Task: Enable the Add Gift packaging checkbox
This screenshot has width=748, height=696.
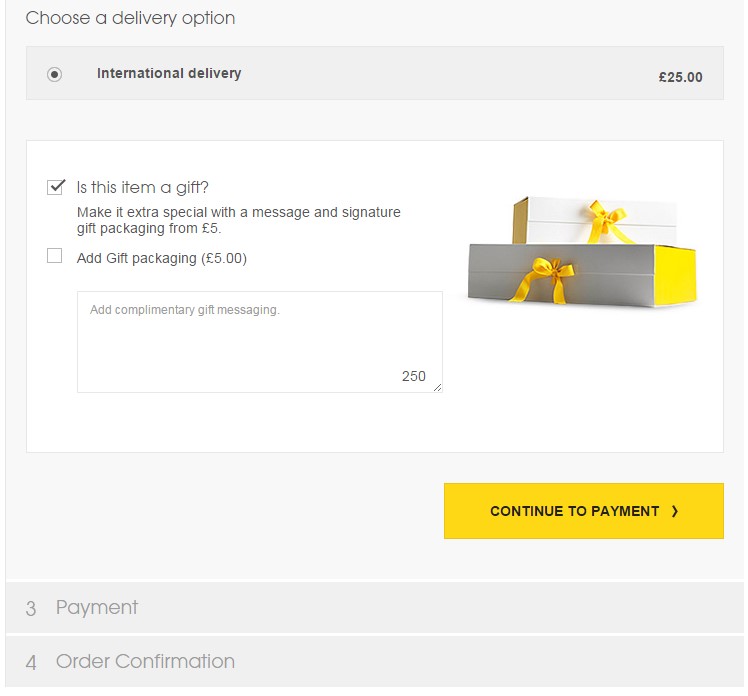Action: (x=55, y=256)
